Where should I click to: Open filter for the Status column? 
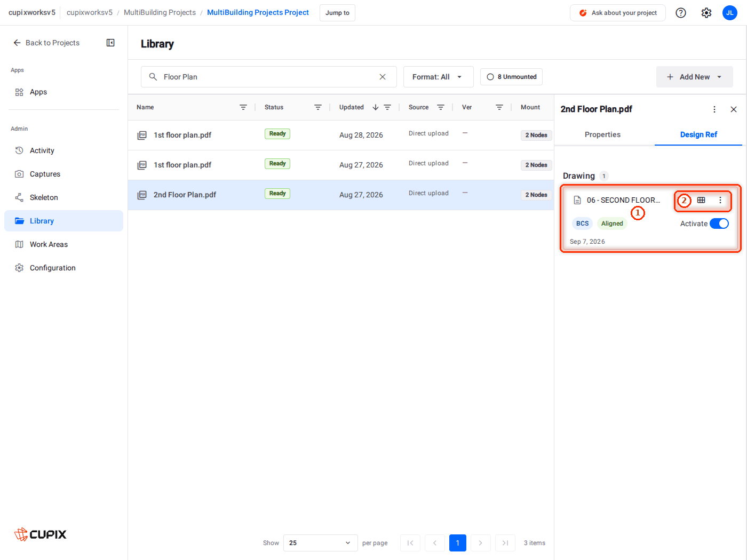coord(318,107)
